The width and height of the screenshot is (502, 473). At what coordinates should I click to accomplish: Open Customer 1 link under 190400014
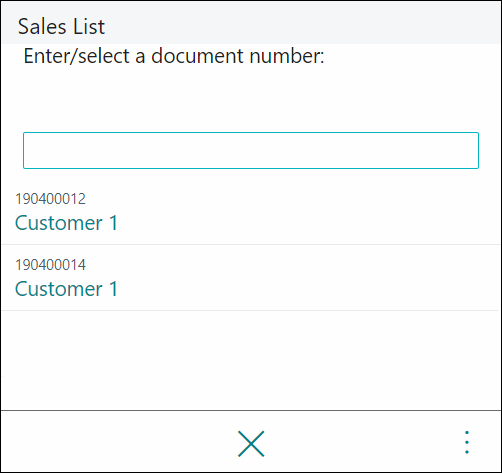coord(66,289)
